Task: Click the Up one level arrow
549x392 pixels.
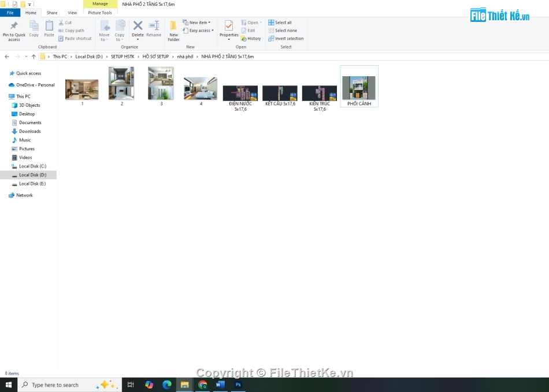Action: pyautogui.click(x=34, y=57)
